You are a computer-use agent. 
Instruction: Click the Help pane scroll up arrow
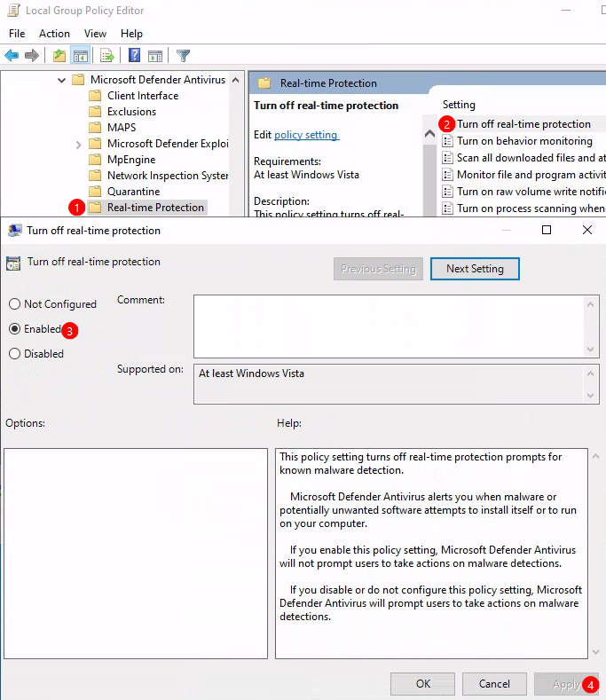point(595,456)
